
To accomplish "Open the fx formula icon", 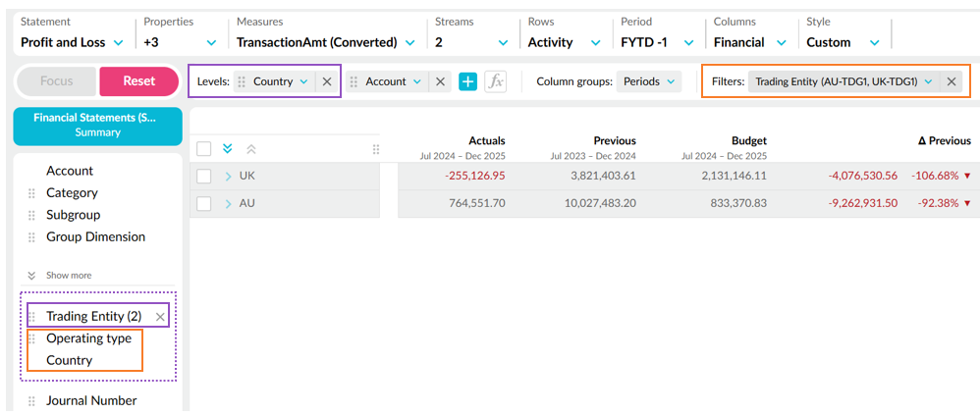I will click(x=496, y=82).
